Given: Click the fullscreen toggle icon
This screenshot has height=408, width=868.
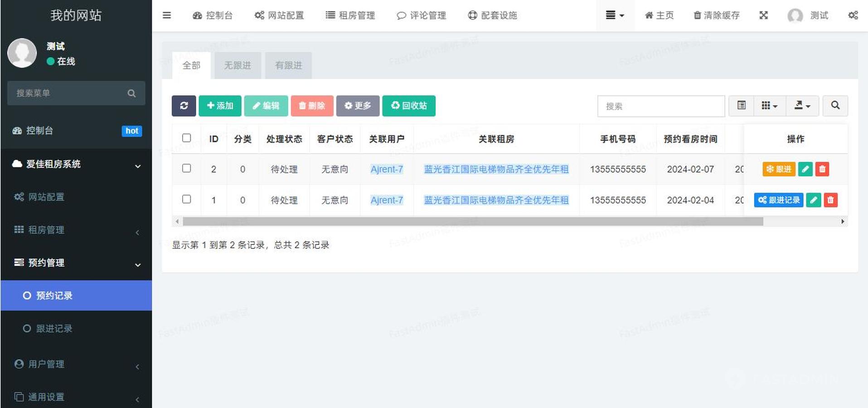Looking at the screenshot, I should (x=764, y=15).
